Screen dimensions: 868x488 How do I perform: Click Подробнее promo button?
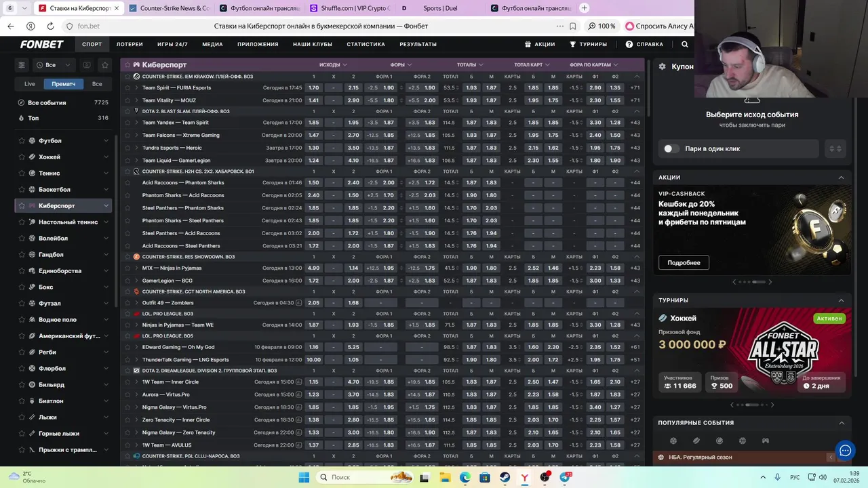tap(684, 262)
